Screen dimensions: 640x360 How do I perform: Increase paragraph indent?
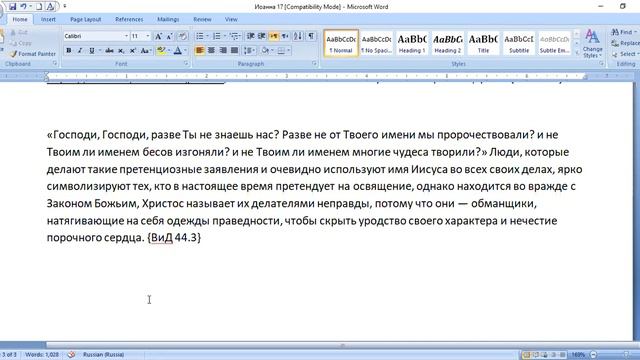click(262, 36)
